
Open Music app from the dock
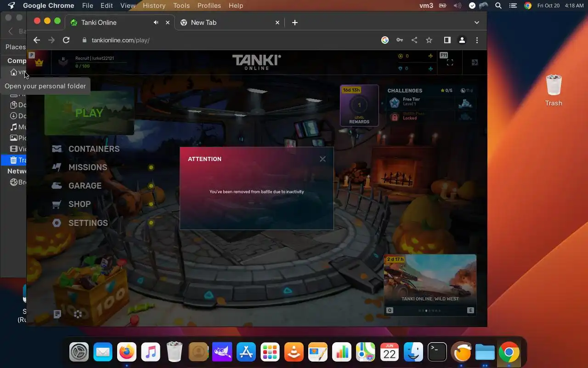(x=151, y=353)
